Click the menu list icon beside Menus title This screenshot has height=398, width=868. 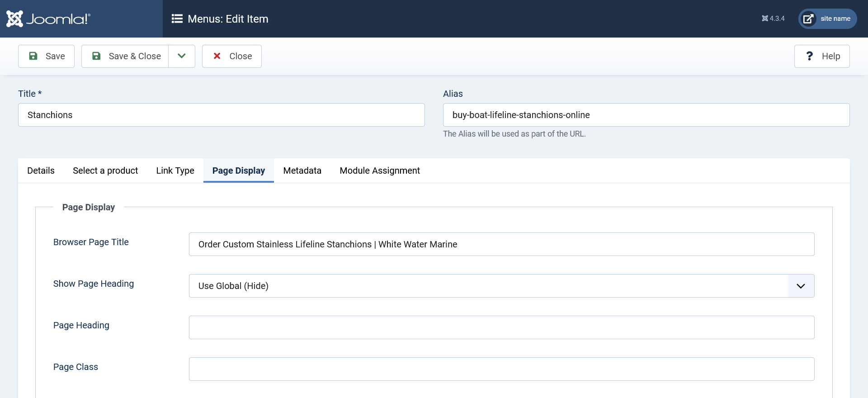(177, 19)
